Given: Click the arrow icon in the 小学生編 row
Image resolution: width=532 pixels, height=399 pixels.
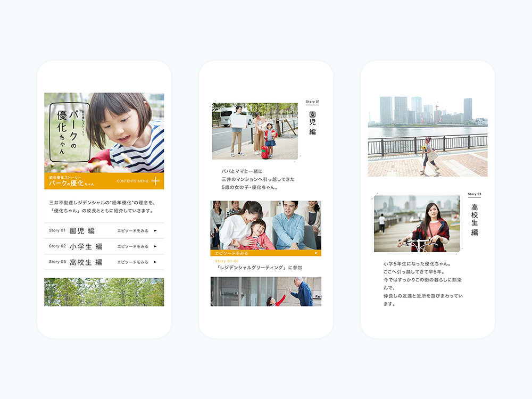Looking at the screenshot, I should (155, 246).
